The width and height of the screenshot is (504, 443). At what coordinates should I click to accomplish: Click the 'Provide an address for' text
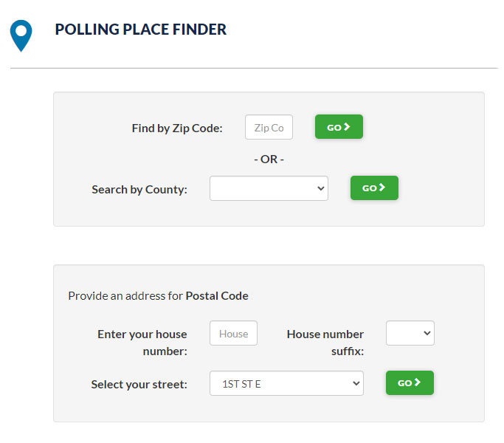125,296
